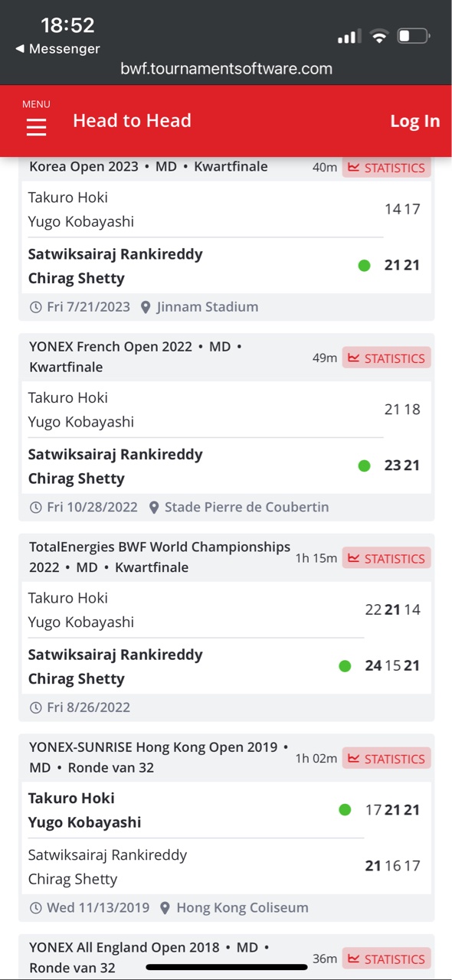View STATISTICS for BWF World Championships 2022
Viewport: 452px width, 980px height.
point(387,558)
